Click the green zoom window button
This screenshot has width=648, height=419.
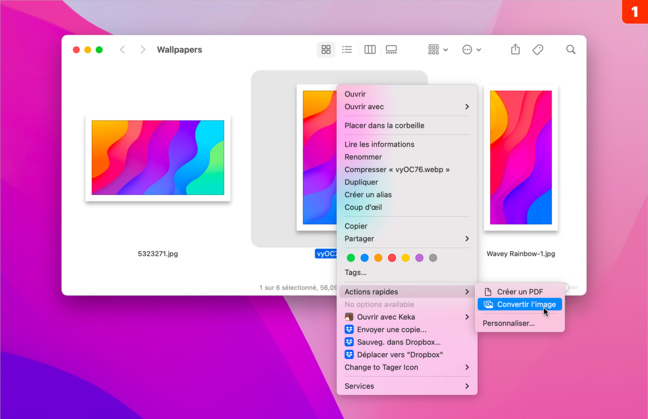[99, 50]
